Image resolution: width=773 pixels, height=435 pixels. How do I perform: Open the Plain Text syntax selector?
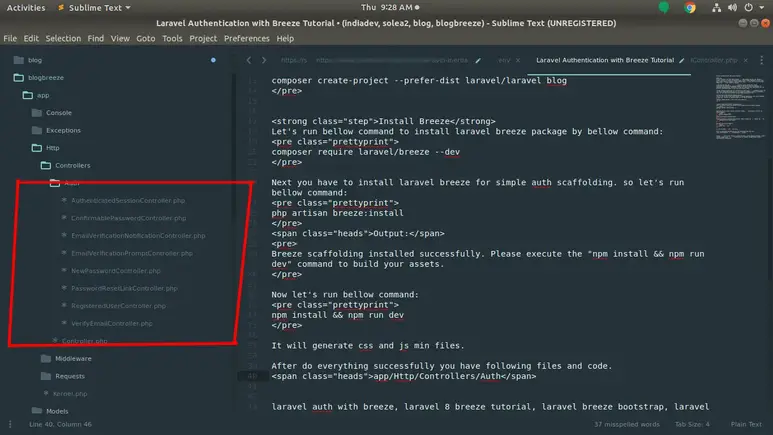pyautogui.click(x=740, y=425)
